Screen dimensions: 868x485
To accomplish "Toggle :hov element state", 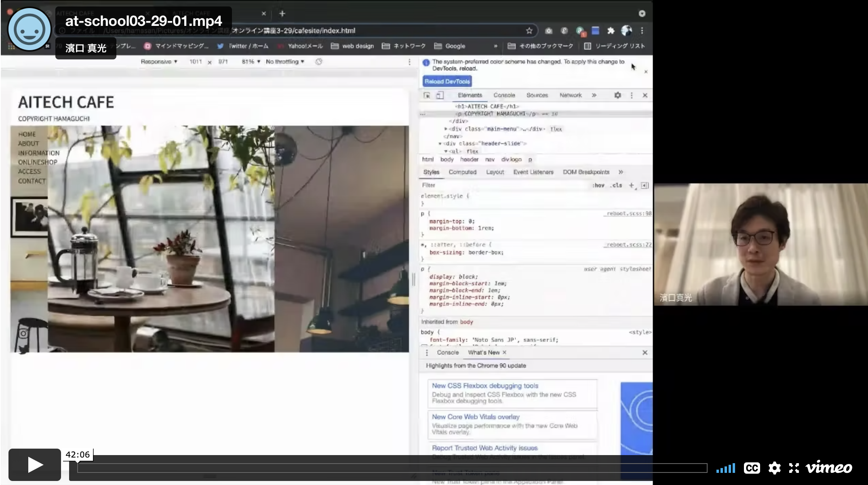I will click(x=598, y=186).
